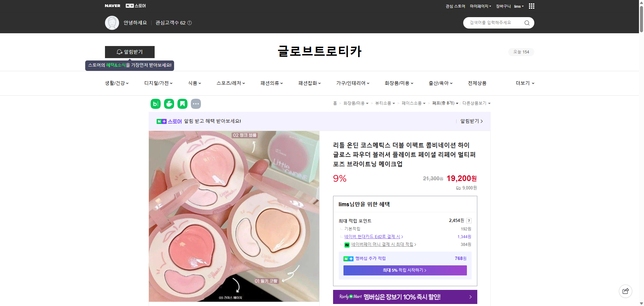Click the N Pay icon next to 네이버페이 머니
Screen dimensions: 644x306
(x=347, y=245)
